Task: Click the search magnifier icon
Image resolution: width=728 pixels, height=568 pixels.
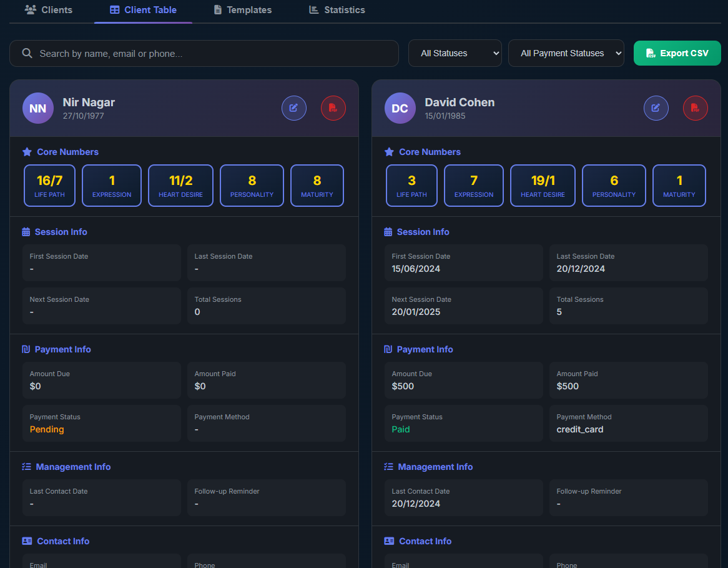Action: (27, 54)
